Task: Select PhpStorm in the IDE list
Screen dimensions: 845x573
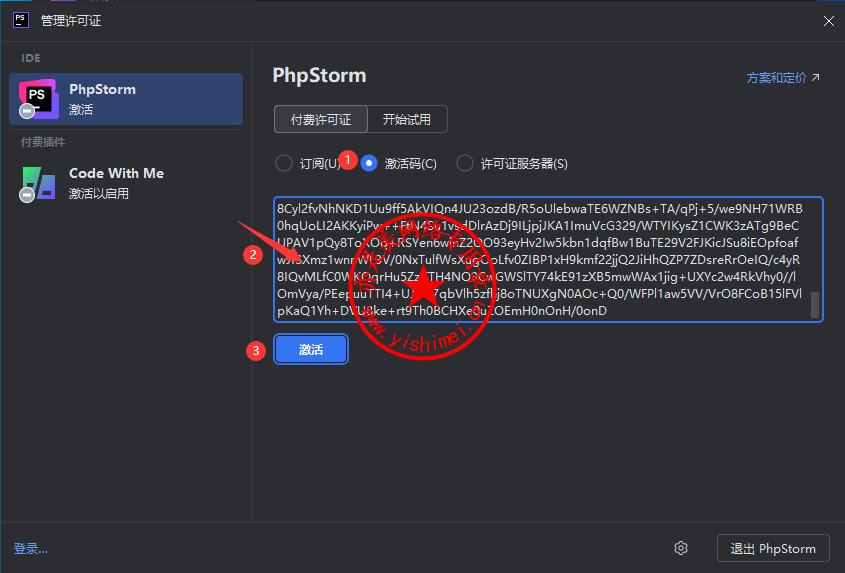Action: click(126, 99)
